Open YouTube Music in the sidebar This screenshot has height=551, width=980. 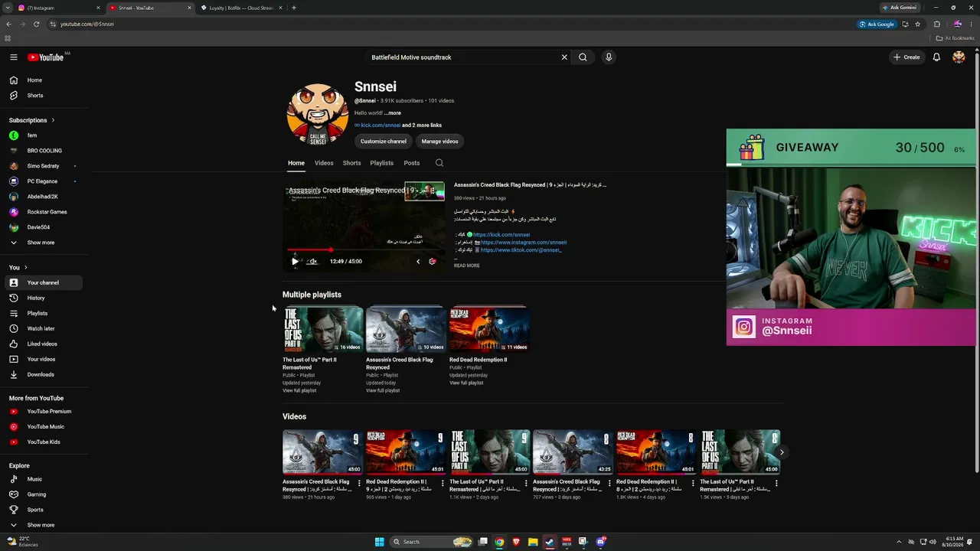(44, 427)
